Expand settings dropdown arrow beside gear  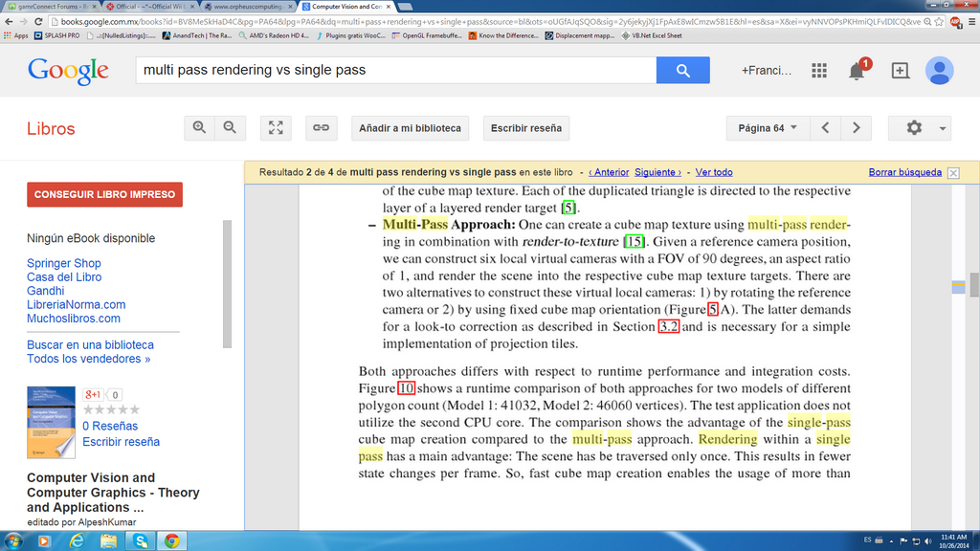pos(942,129)
